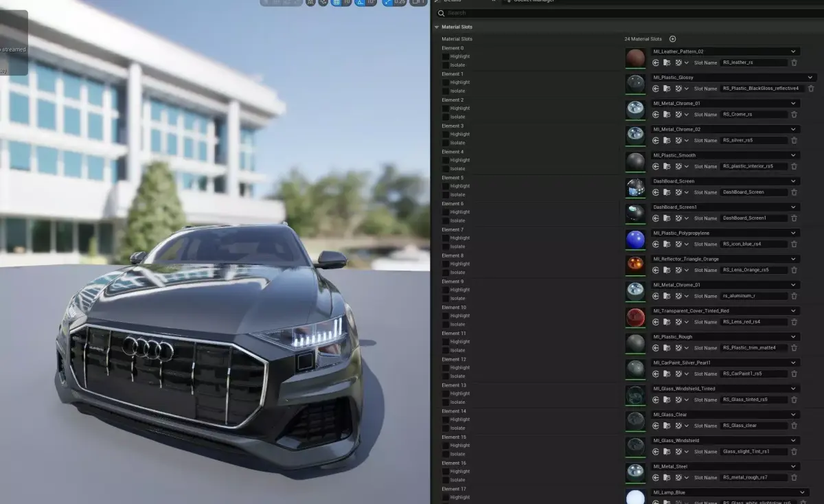Enable Highlight for Element 15
Screen dimensions: 824x504
[446, 446]
